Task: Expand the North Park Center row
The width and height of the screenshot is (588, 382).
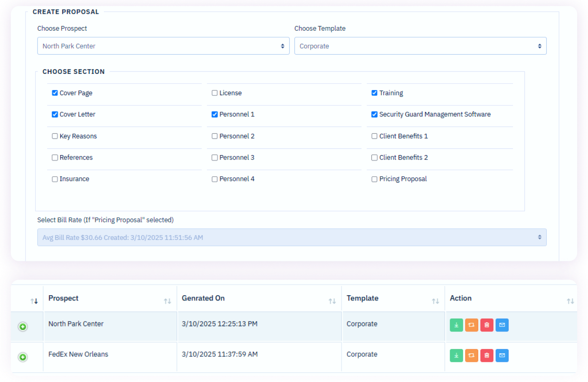Action: click(x=23, y=327)
